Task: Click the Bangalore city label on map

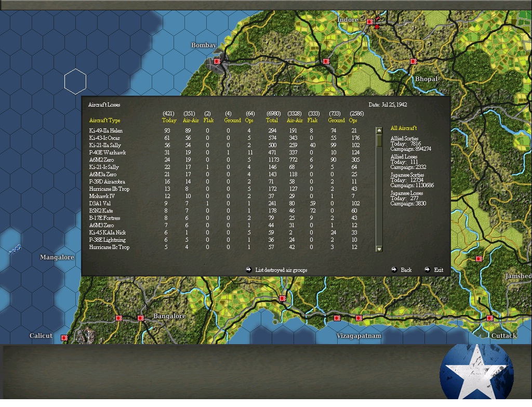Action: coord(169,316)
